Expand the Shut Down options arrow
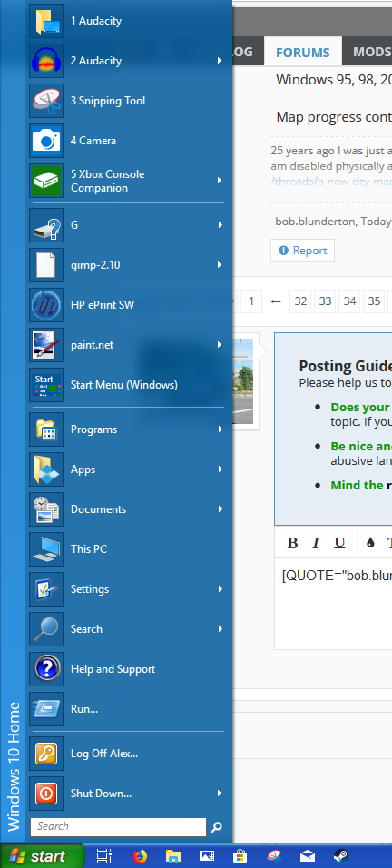This screenshot has height=868, width=392. 220,794
